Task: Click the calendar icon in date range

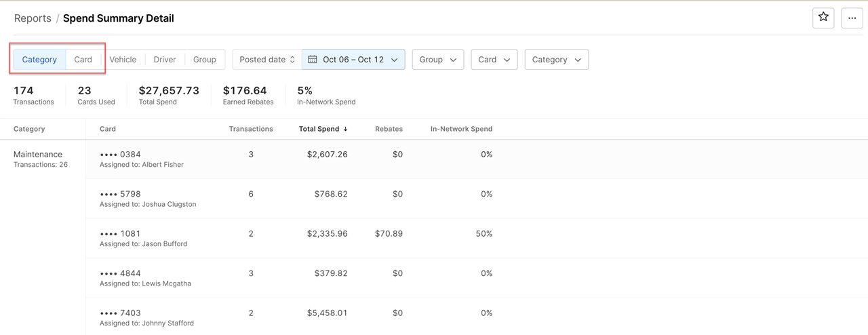Action: click(313, 60)
